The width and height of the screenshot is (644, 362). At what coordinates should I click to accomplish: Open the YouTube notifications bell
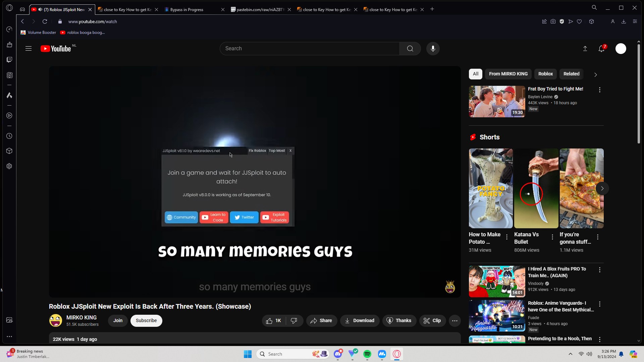(x=601, y=49)
